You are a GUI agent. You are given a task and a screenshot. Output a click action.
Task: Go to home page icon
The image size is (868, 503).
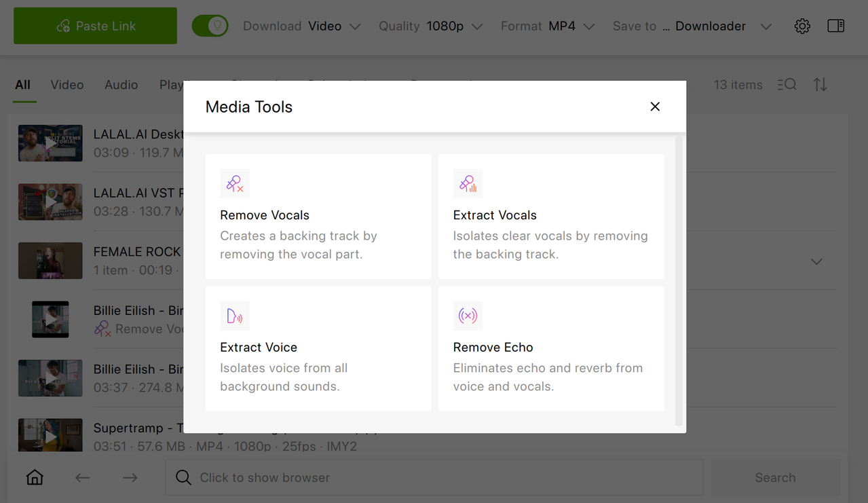click(35, 477)
